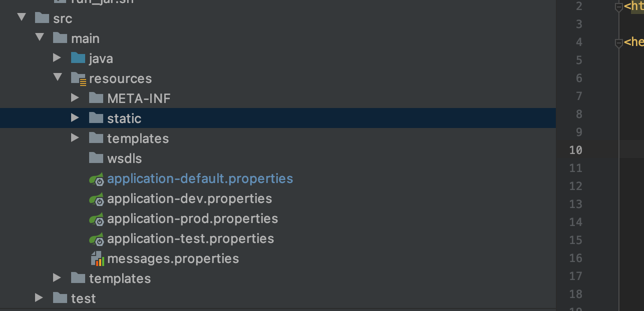Collapse the src folder arrow
The image size is (644, 311).
[x=22, y=17]
